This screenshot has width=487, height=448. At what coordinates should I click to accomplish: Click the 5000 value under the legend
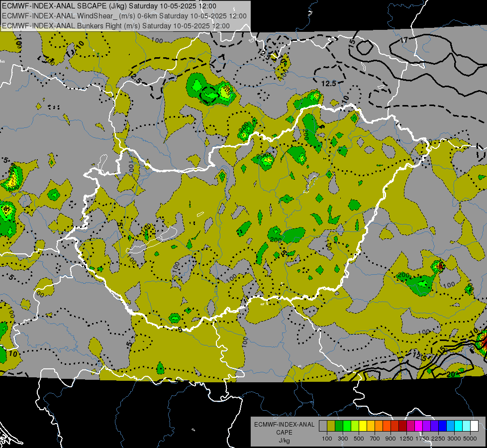(x=470, y=439)
